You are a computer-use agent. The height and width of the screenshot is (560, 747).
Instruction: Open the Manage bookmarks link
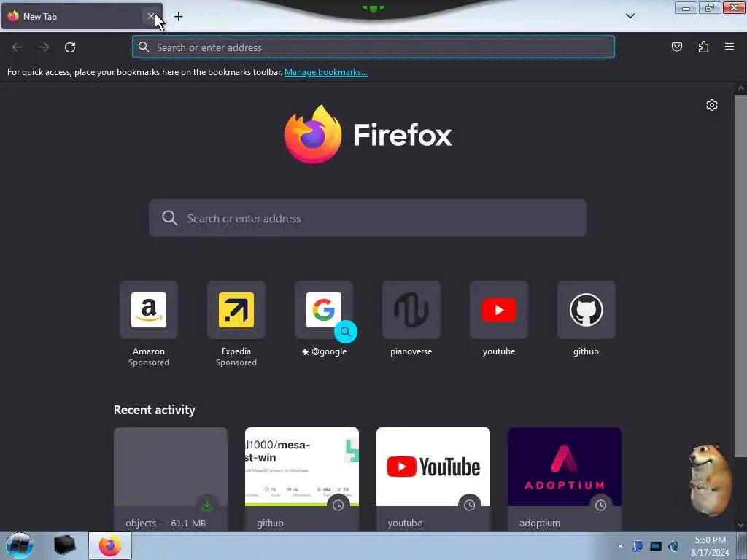pos(326,72)
